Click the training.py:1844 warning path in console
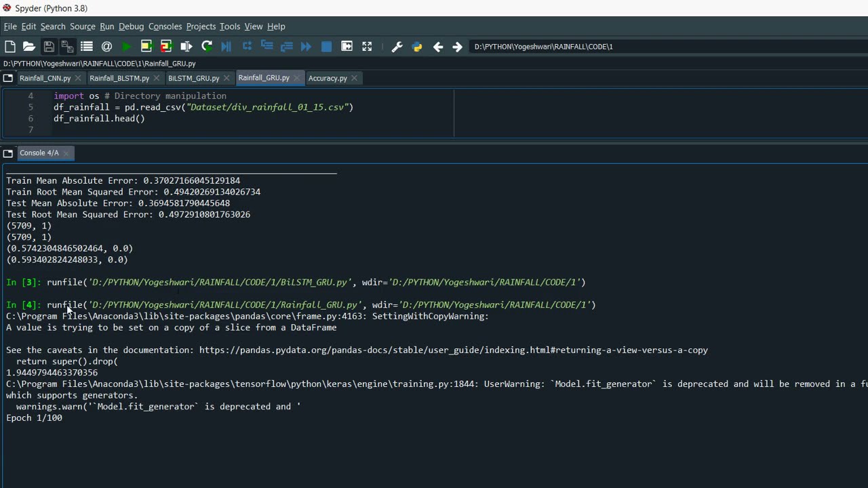The image size is (868, 488). (242, 384)
